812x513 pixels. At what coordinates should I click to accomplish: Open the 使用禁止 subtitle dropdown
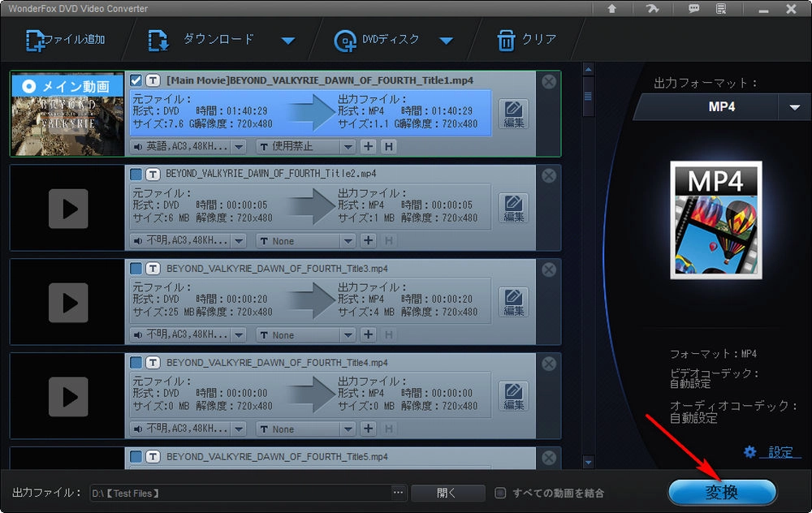305,147
